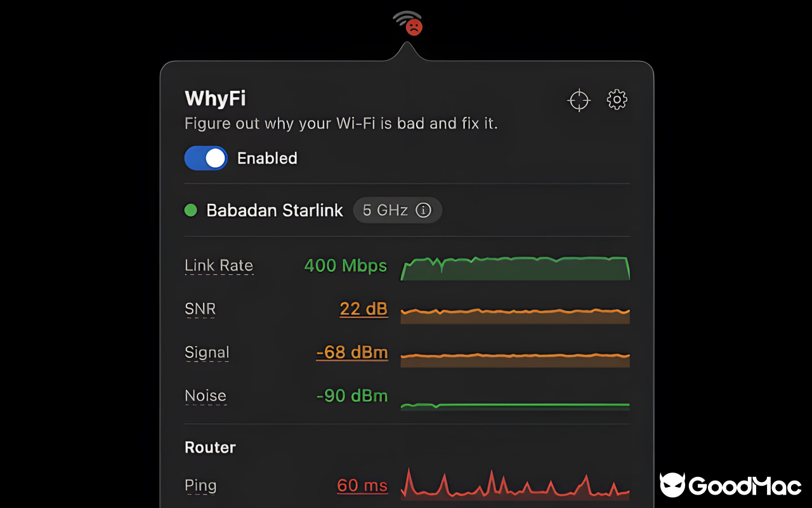The image size is (812, 508).
Task: Open the 60 ms Ping value details
Action: (362, 485)
